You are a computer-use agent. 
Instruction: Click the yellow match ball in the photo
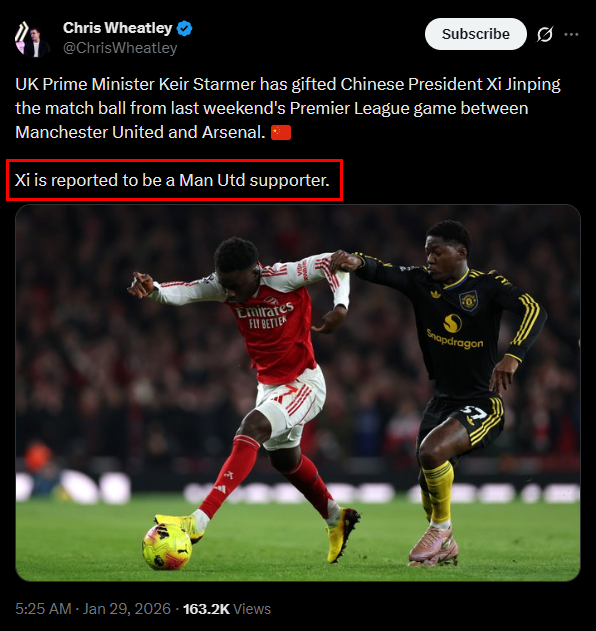[167, 546]
